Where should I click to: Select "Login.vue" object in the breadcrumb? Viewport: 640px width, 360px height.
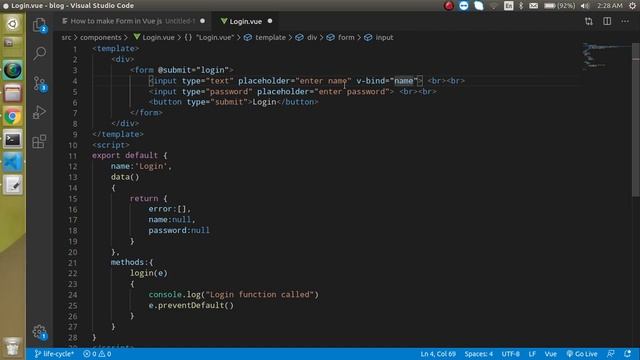click(x=209, y=38)
